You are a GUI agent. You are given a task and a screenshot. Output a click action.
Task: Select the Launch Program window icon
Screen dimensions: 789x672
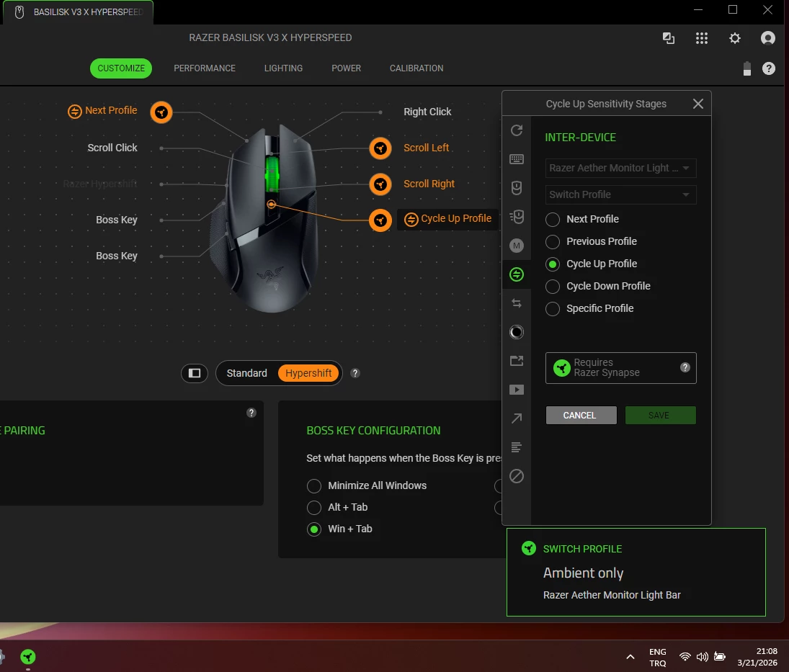click(x=516, y=361)
